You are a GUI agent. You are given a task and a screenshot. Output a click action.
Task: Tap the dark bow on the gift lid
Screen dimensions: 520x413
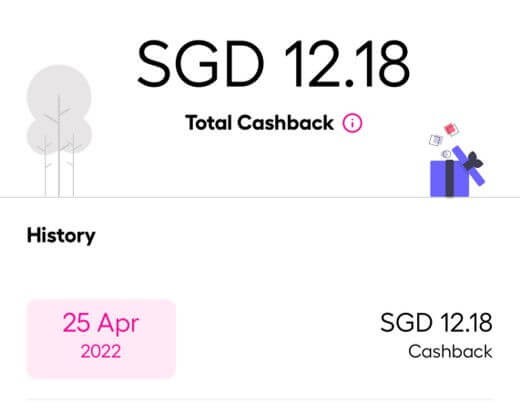tap(472, 161)
